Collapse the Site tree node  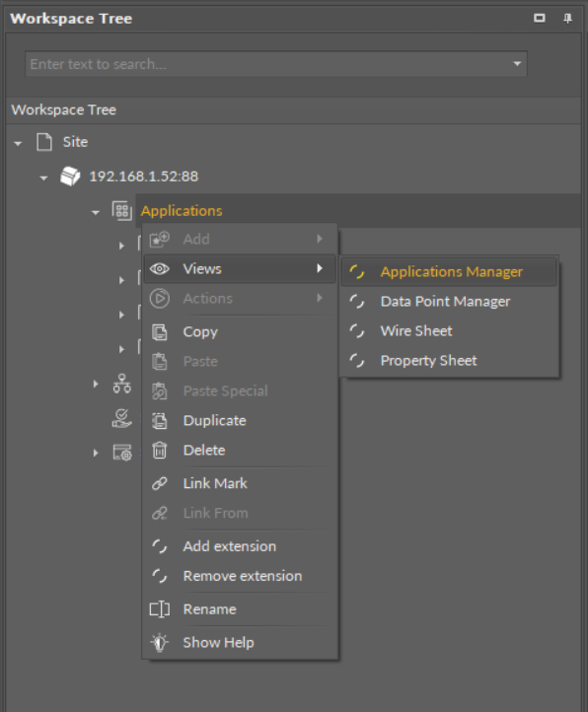[18, 144]
